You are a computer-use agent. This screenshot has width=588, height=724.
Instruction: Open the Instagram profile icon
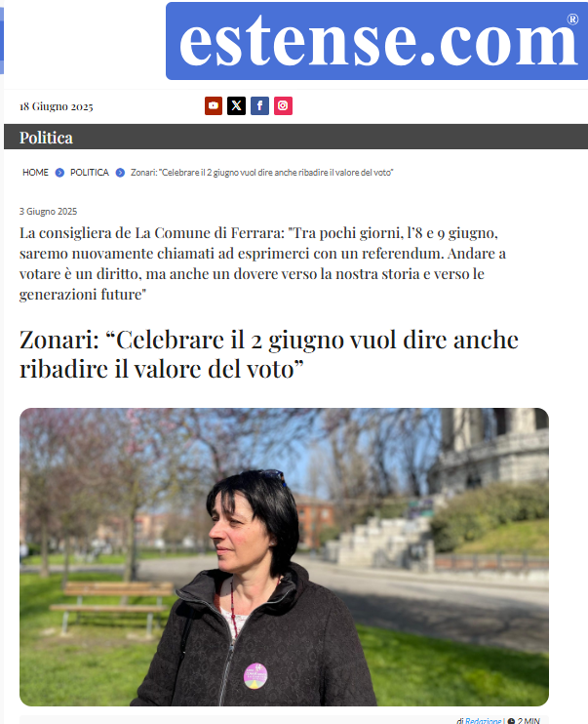point(283,105)
